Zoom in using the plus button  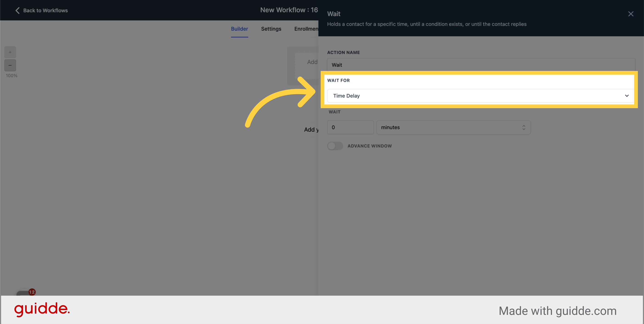[10, 52]
